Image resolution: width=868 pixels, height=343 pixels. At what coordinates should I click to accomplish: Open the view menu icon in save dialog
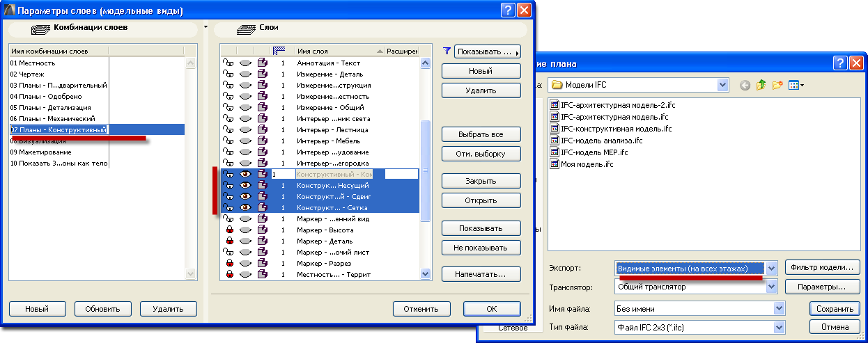[796, 85]
